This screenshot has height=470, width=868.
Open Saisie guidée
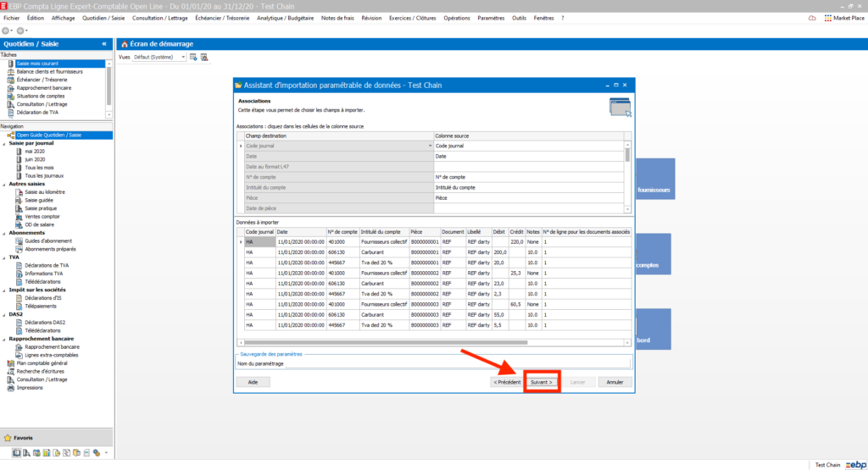39,200
